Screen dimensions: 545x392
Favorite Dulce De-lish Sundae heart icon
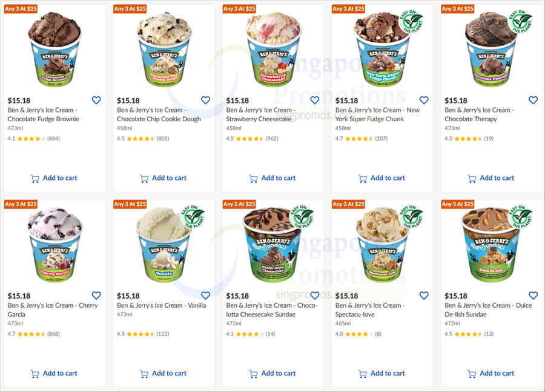pyautogui.click(x=533, y=296)
